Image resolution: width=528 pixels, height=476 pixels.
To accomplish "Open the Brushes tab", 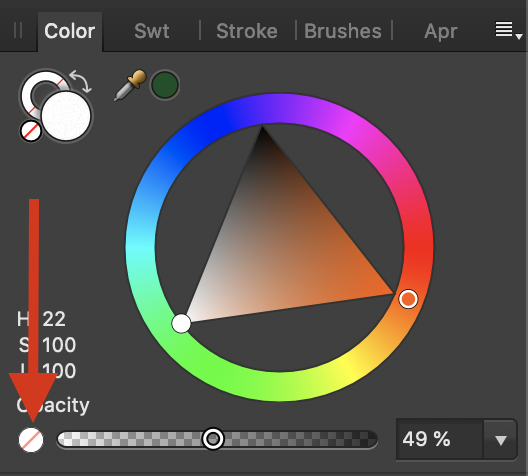I will (343, 31).
